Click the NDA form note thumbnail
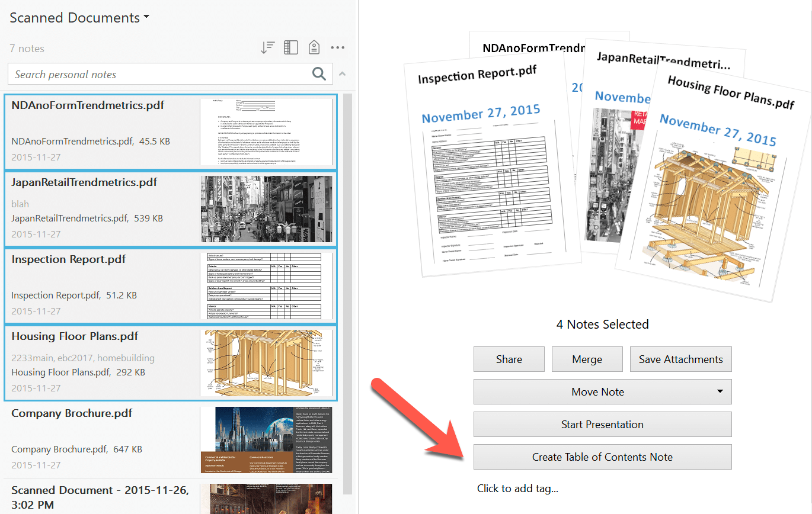 266,131
